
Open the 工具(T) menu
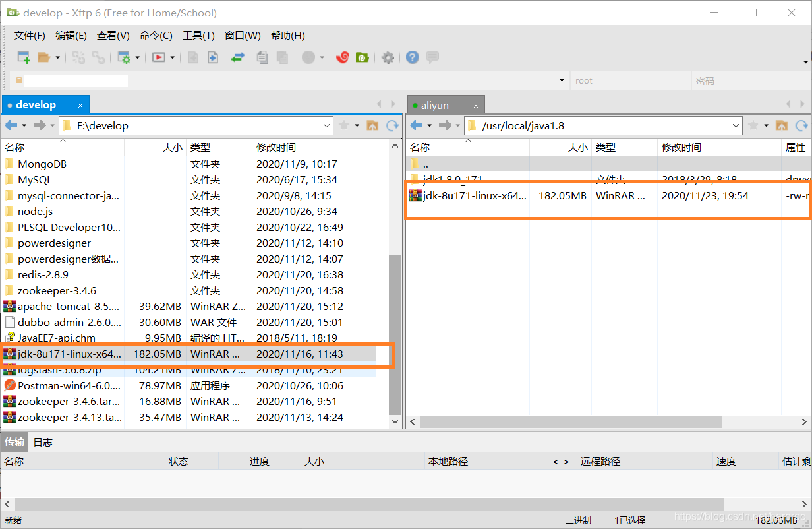coord(198,36)
